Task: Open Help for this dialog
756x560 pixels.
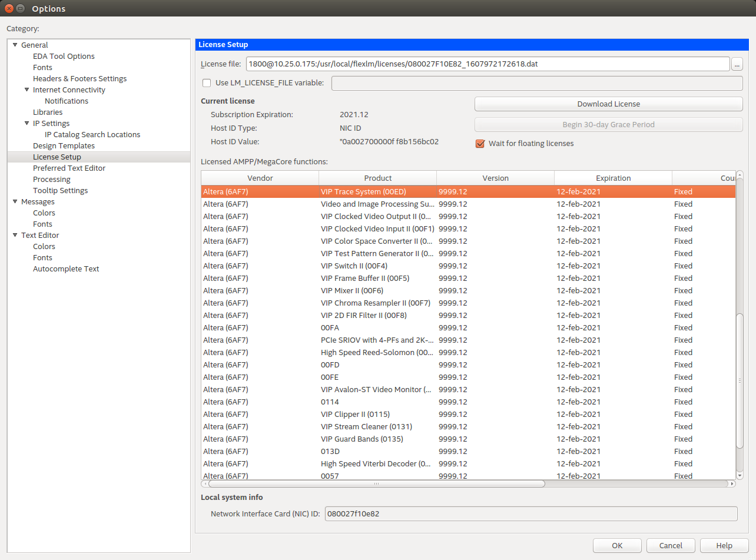Action: [x=724, y=545]
